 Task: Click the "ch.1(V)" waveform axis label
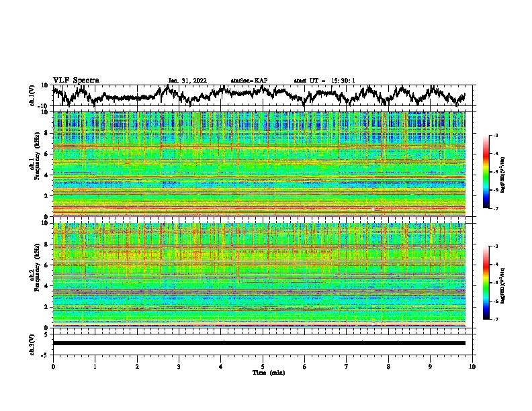point(32,95)
